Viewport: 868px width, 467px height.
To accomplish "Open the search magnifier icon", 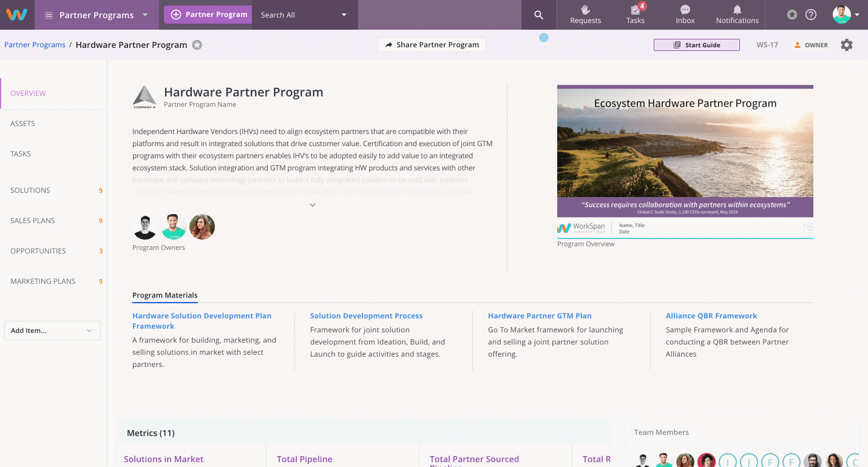I will pyautogui.click(x=538, y=15).
